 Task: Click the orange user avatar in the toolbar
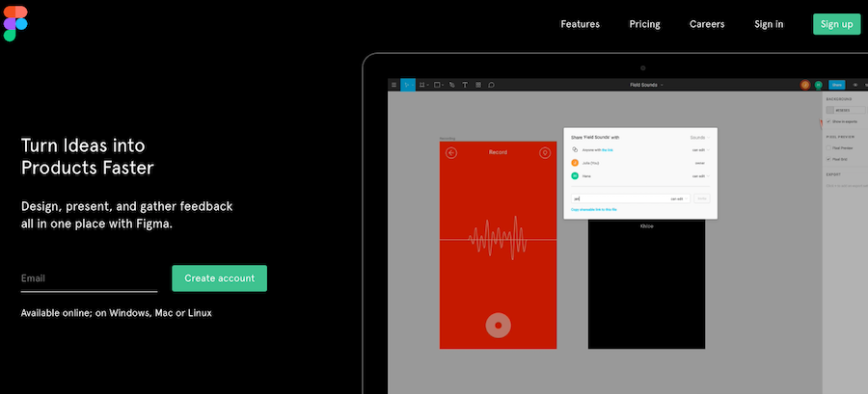[x=805, y=85]
